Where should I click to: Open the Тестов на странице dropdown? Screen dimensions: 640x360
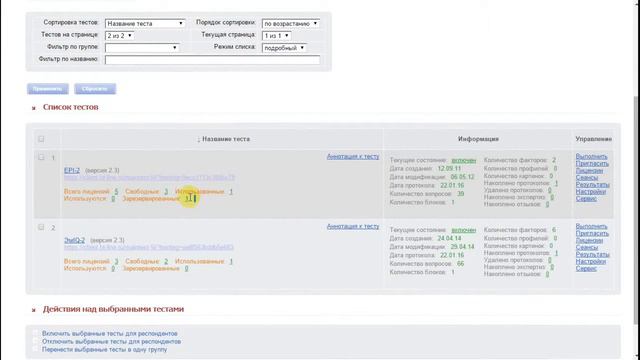tap(120, 36)
